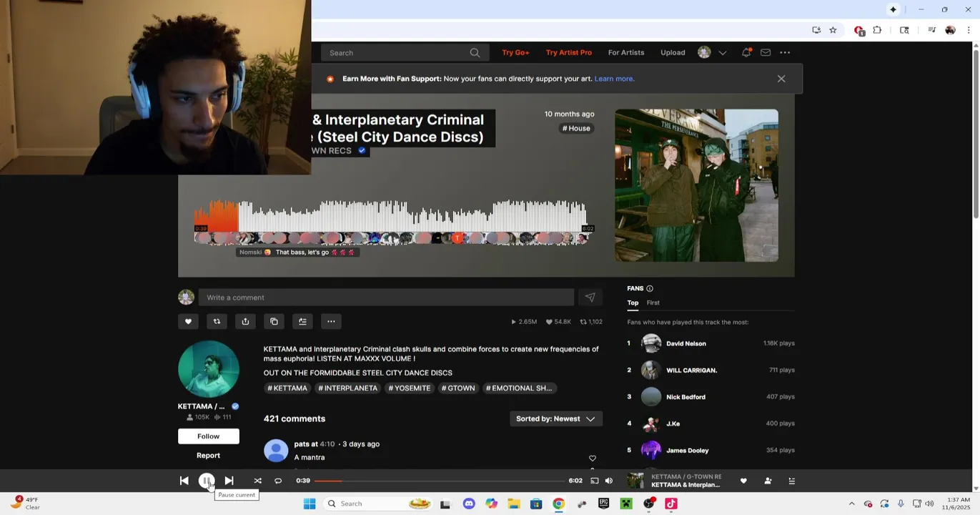Screen dimensions: 980x515
Task: Open fan James Dooley's profile
Action: tap(687, 451)
